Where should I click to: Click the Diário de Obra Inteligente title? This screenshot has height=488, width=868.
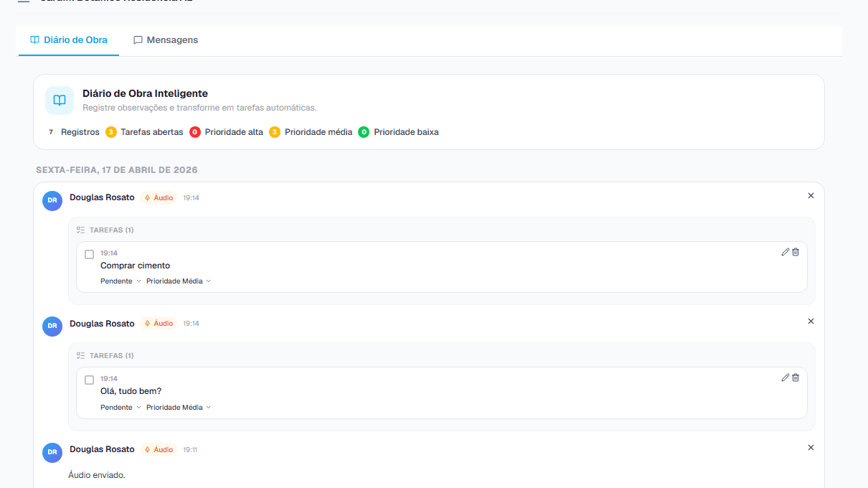145,93
